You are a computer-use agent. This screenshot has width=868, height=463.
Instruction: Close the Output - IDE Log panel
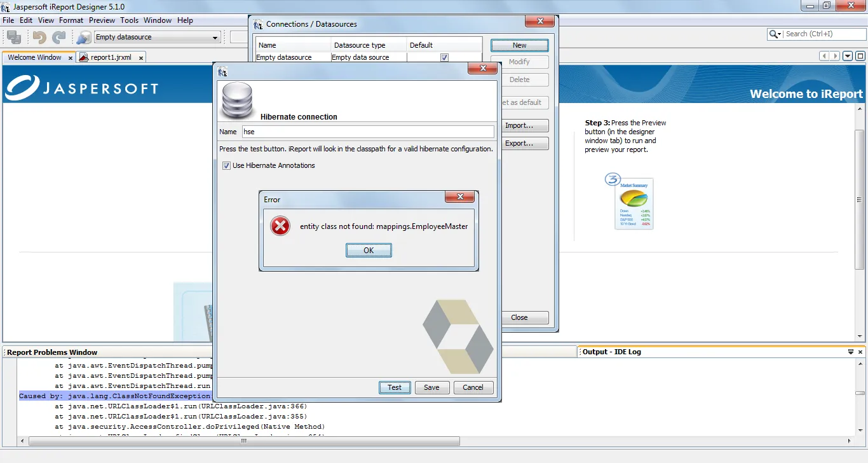tap(861, 352)
